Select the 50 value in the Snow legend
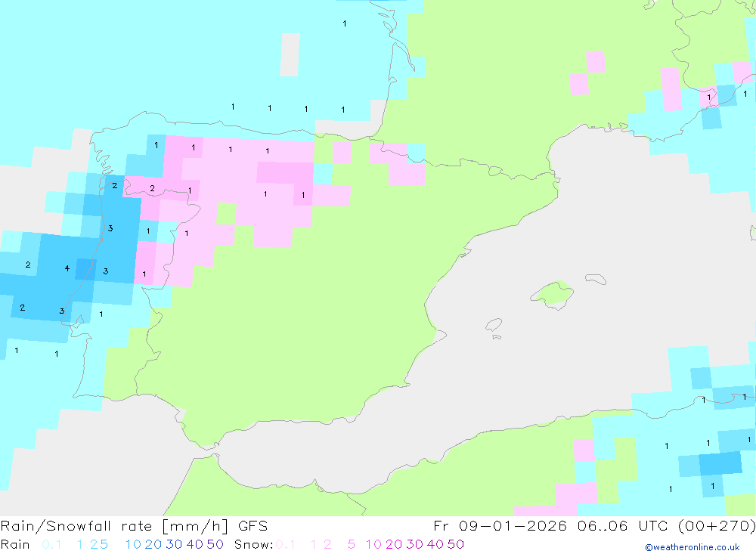 point(456,544)
